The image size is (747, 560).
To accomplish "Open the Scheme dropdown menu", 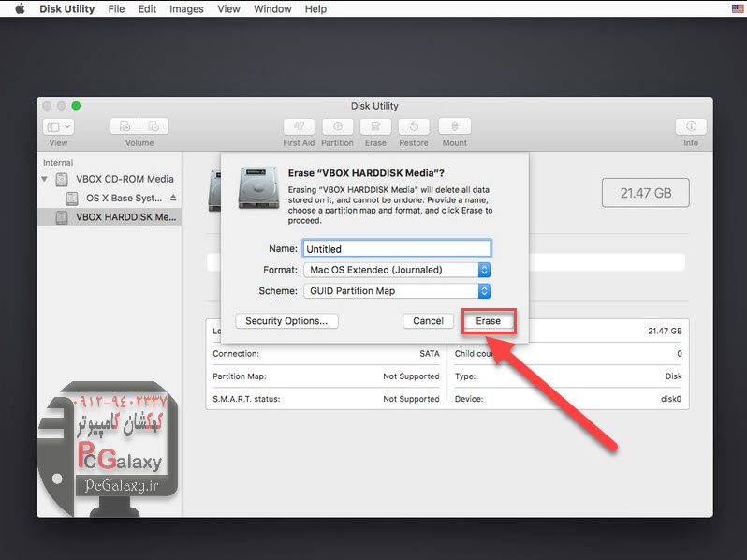I will point(397,291).
